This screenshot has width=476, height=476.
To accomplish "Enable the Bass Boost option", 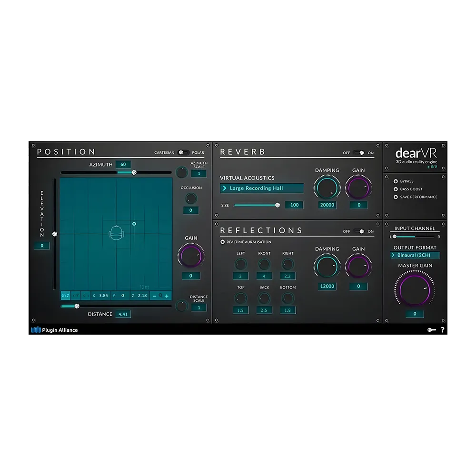I will coord(396,189).
